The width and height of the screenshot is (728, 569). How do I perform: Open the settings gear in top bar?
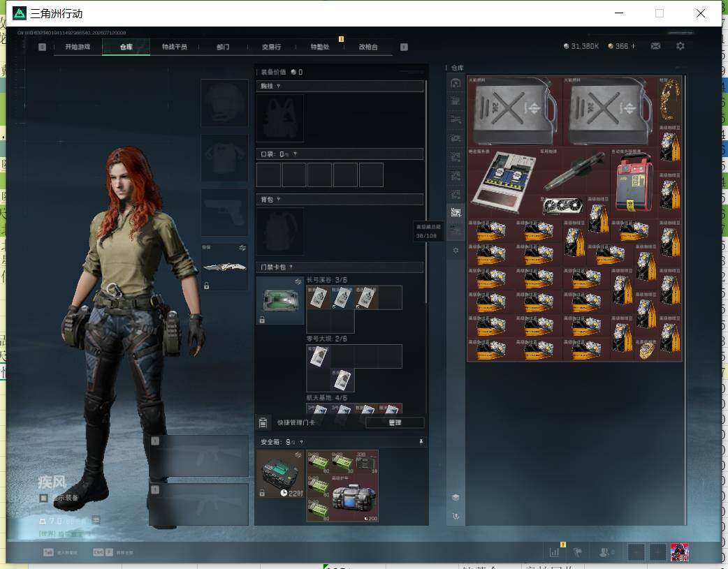680,46
